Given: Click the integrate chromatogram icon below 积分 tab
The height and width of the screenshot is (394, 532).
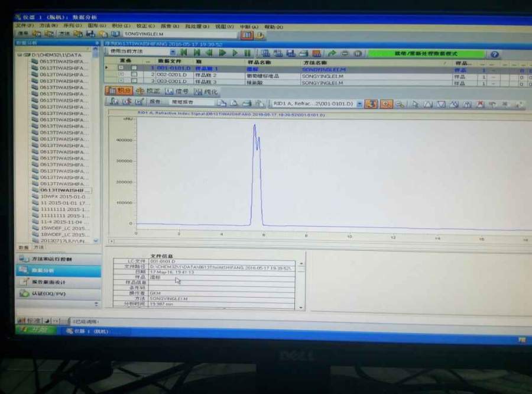Looking at the screenshot, I should point(114,101).
